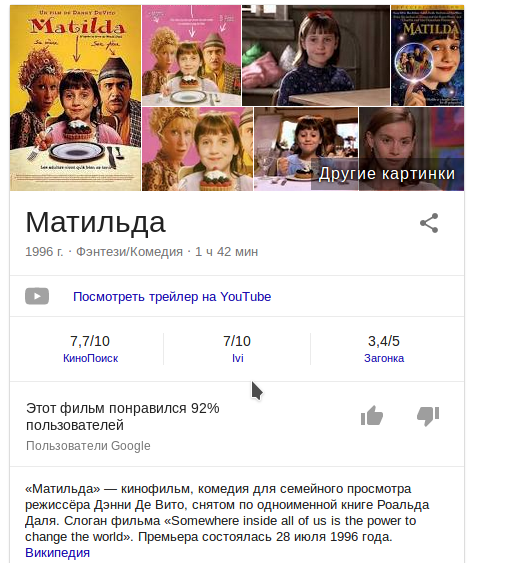Click the Матильда film title heading

(96, 223)
